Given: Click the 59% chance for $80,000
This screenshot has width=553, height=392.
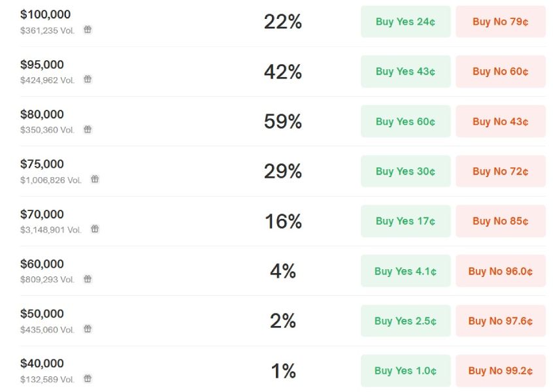Looking at the screenshot, I should [x=282, y=122].
